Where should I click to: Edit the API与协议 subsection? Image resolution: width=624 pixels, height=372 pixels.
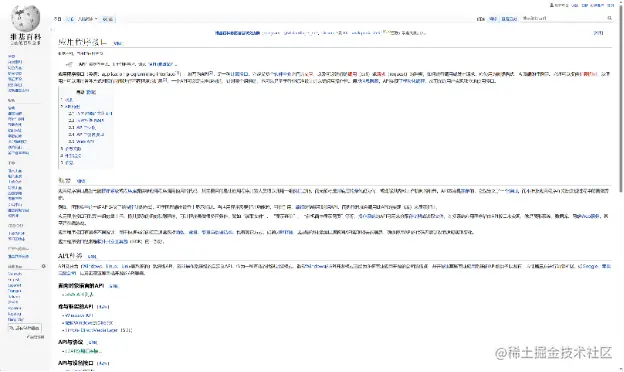[93, 342]
